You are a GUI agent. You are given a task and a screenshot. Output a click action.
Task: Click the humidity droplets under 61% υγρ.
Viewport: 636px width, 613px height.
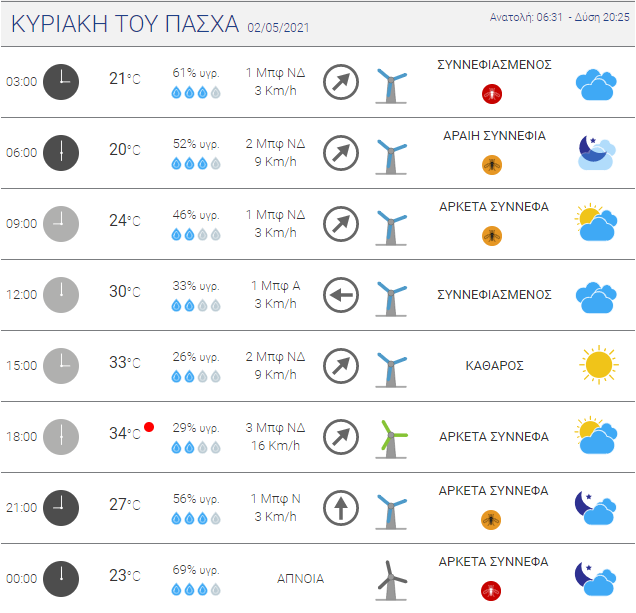coord(196,93)
